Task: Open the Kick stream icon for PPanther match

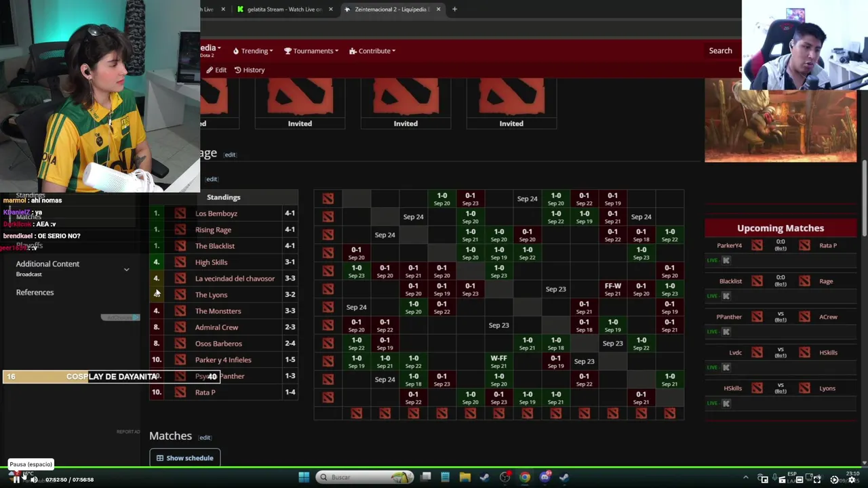Action: (726, 331)
